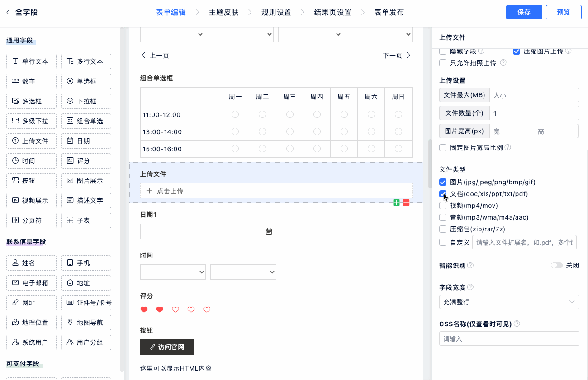Click the help icon beside 字段宽度

(470, 287)
